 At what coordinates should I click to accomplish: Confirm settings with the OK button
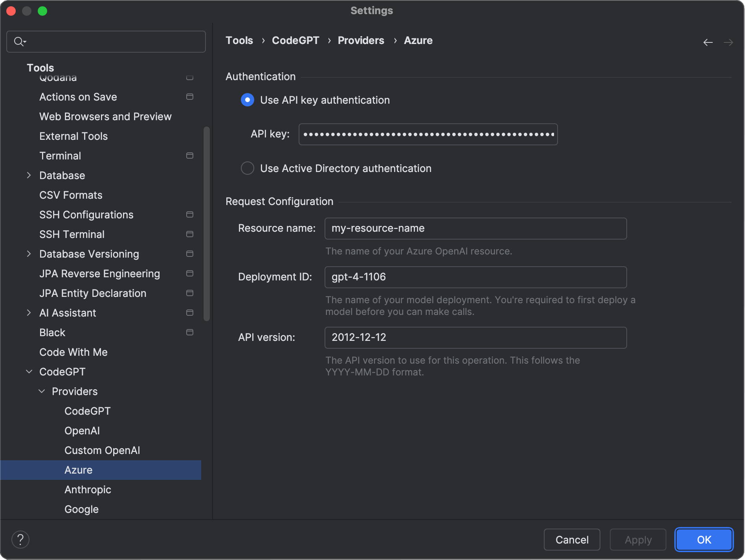click(703, 540)
